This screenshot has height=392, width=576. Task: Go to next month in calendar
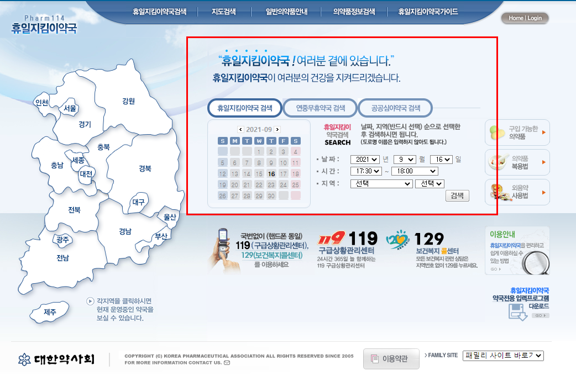tap(277, 129)
